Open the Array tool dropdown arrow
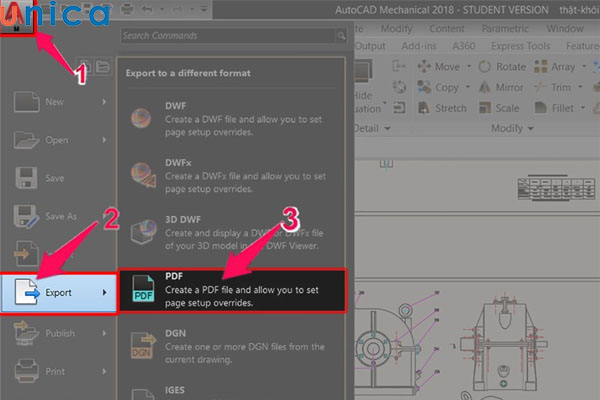Image resolution: width=600 pixels, height=400 pixels. [x=584, y=67]
